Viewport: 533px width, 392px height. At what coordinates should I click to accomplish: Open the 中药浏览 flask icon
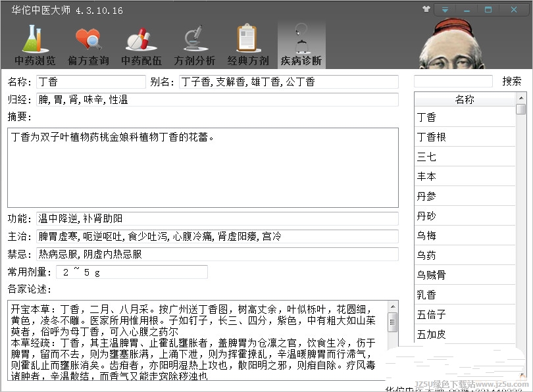click(x=35, y=45)
